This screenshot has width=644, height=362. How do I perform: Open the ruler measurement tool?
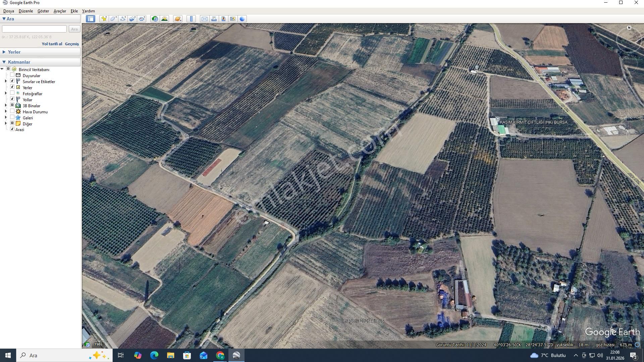click(x=191, y=19)
